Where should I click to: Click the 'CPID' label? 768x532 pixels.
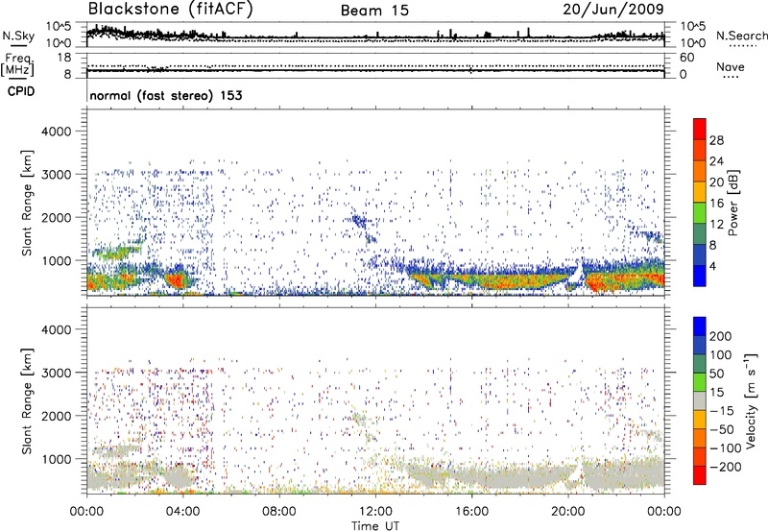[21, 91]
